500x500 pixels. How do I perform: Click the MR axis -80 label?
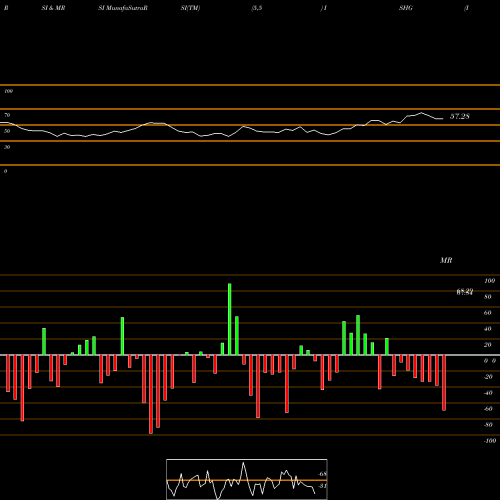click(x=488, y=425)
